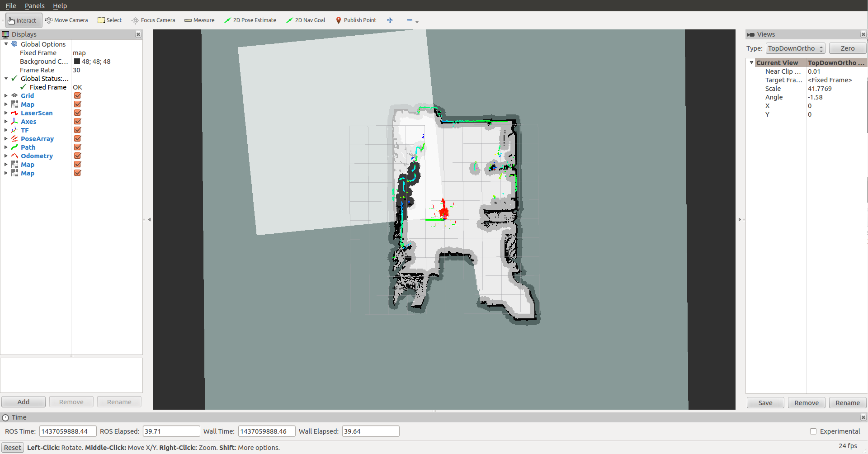Screen dimensions: 868x454
Task: Disable the PoseArray display checkbox
Action: click(x=77, y=138)
